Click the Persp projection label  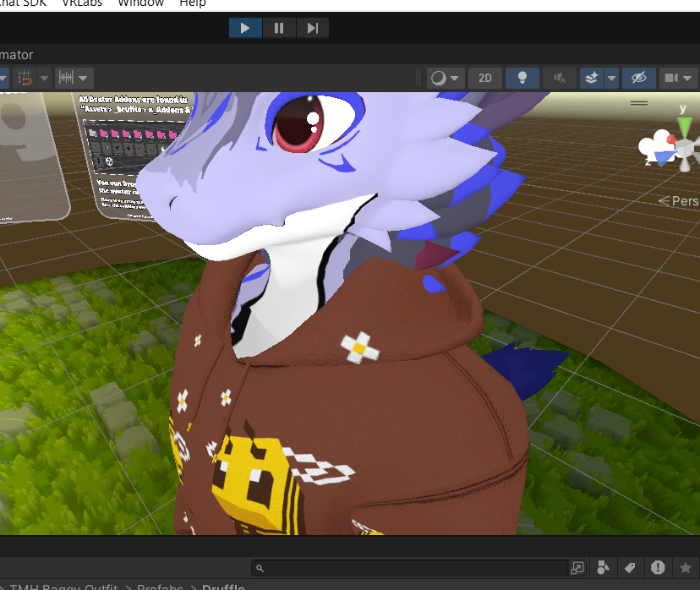(679, 201)
